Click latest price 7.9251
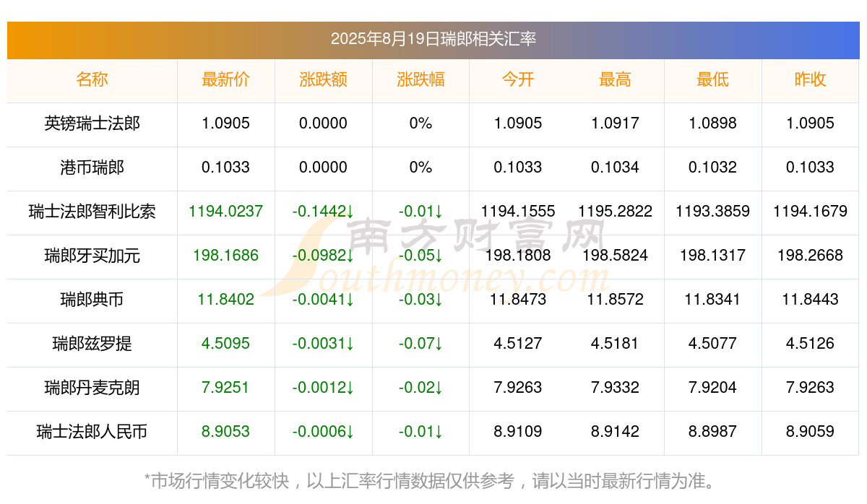This screenshot has width=867, height=504. point(225,388)
